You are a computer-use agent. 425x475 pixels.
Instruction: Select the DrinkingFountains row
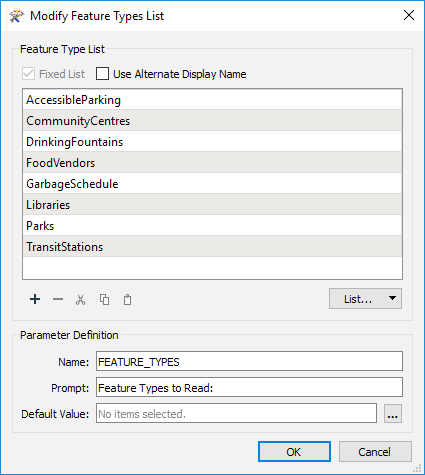pyautogui.click(x=212, y=142)
